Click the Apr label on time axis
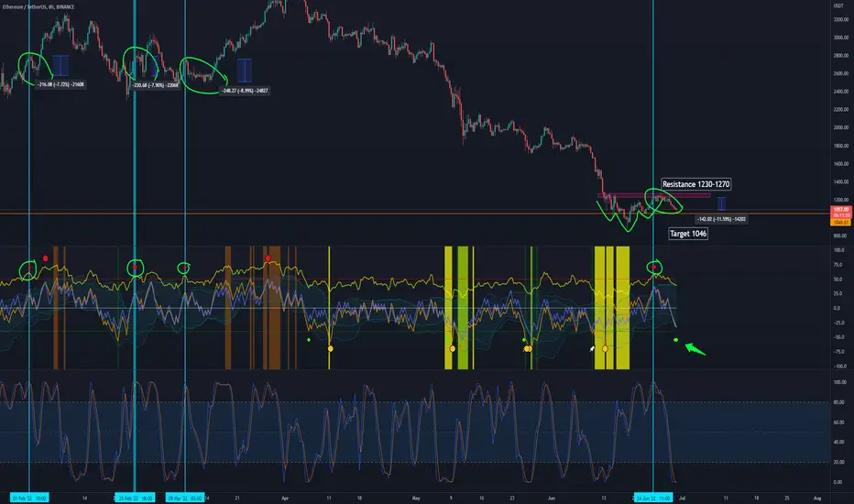This screenshot has width=854, height=504. click(x=285, y=498)
